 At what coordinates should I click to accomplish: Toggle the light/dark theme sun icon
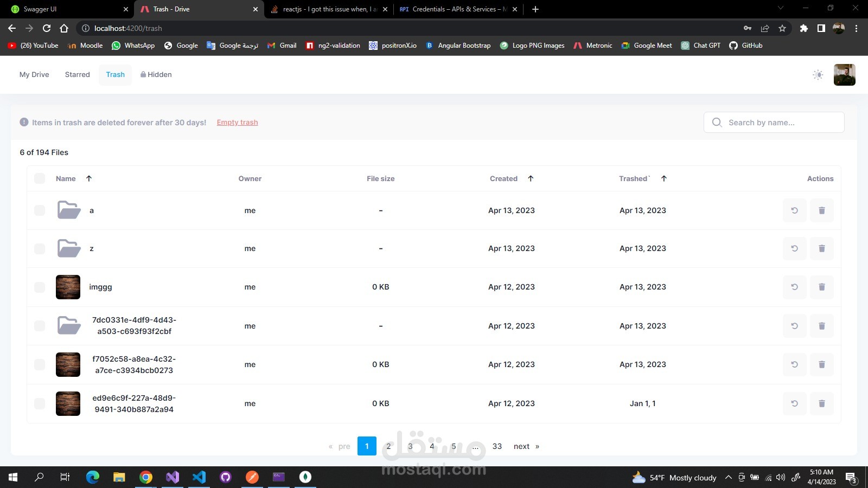(818, 75)
